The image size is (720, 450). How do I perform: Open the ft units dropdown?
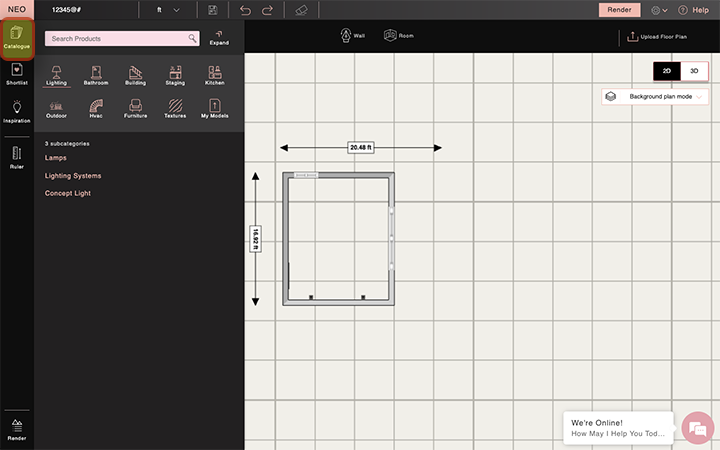168,10
